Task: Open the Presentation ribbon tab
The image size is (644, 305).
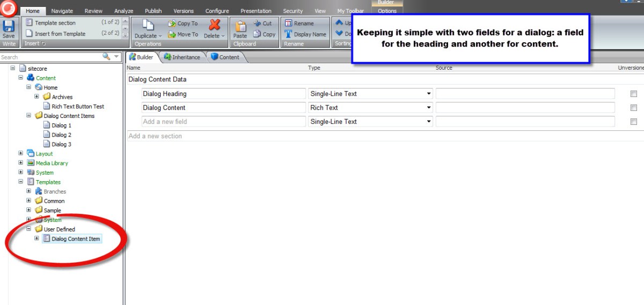Action: tap(255, 11)
